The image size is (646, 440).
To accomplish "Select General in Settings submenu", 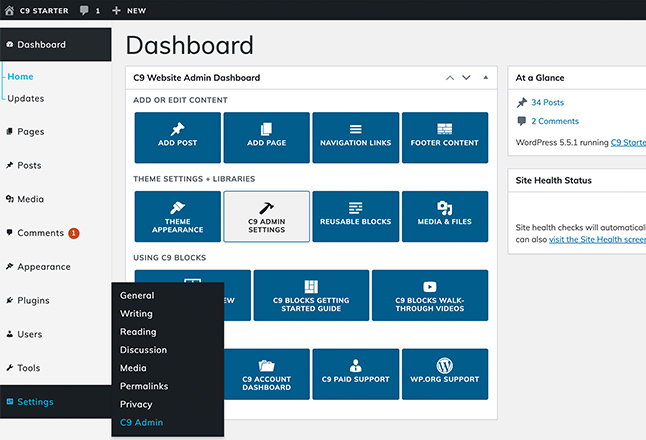I will 137,295.
